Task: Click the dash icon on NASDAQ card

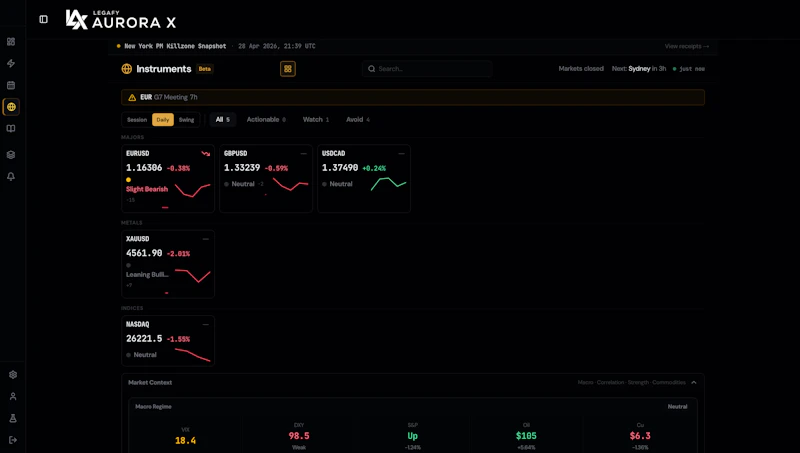Action: pos(206,324)
